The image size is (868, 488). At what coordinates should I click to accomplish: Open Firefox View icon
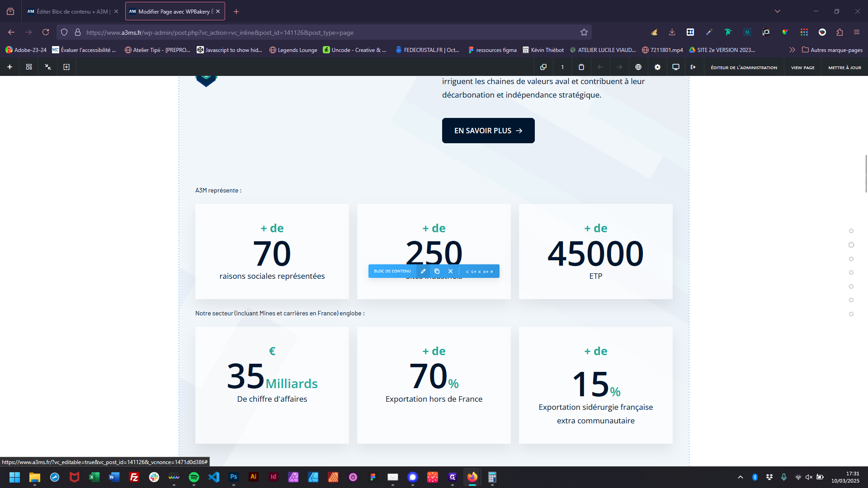click(10, 11)
